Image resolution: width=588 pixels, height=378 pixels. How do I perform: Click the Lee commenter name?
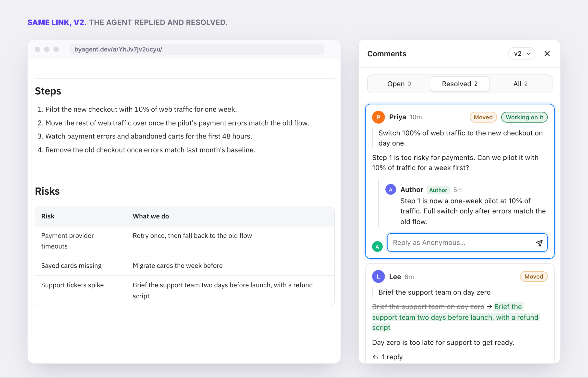(x=395, y=277)
